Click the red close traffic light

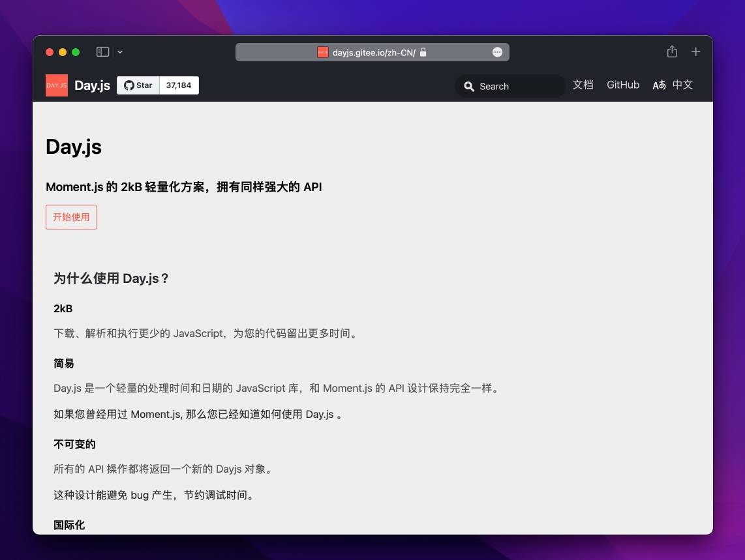[x=49, y=51]
